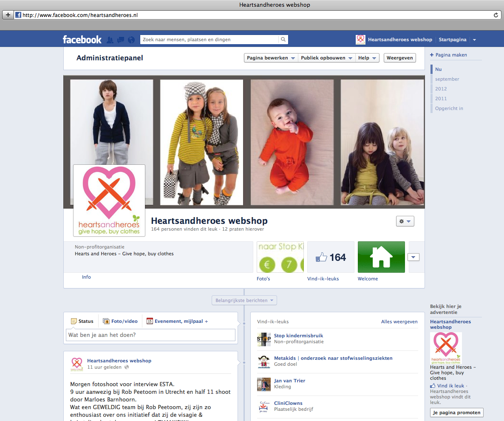Click the Facebook favicon in address bar
This screenshot has width=504, height=421.
[18, 15]
